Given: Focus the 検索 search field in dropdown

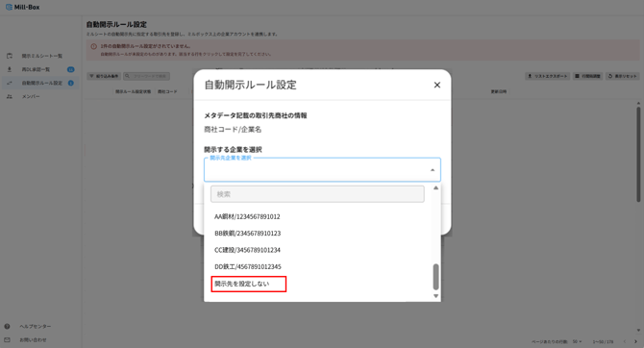Looking at the screenshot, I should pos(317,194).
